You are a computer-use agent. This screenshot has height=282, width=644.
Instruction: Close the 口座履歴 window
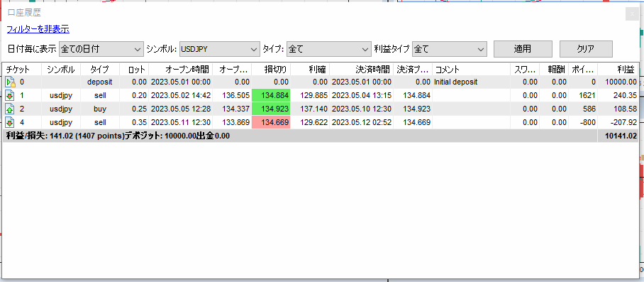click(x=632, y=13)
